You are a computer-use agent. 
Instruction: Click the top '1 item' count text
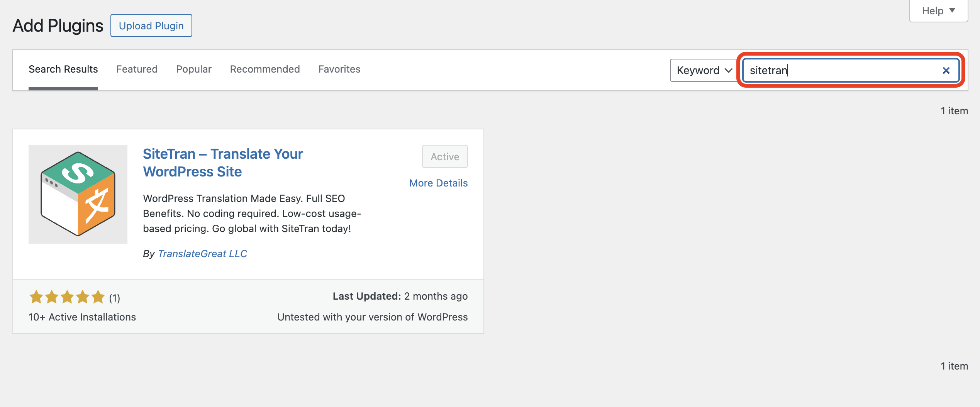954,111
